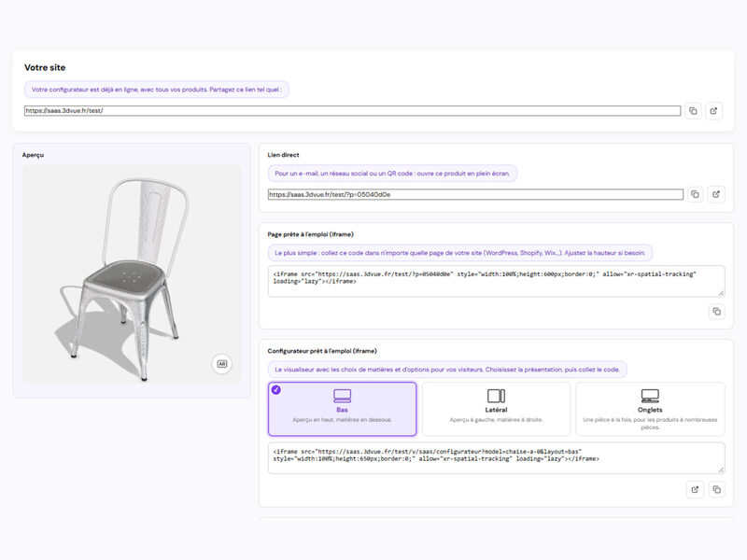Open configurateur iframe preview externally
Viewport: 747px width, 560px height.
[x=695, y=489]
